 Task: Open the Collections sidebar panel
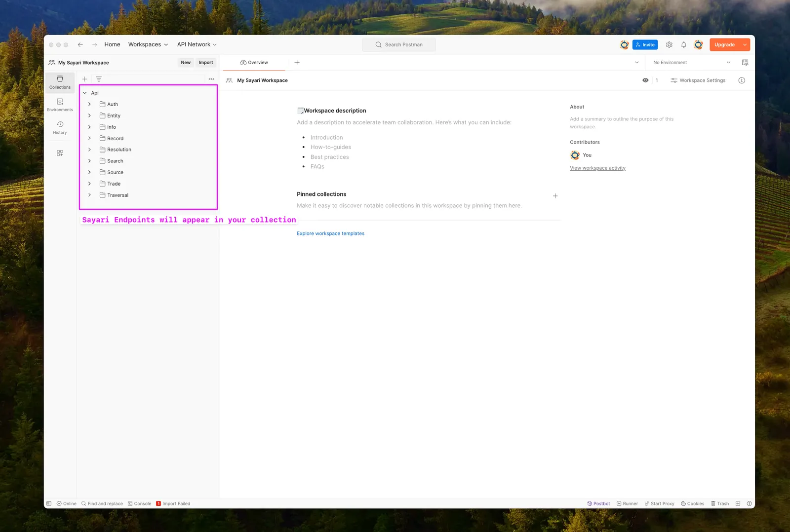[60, 82]
